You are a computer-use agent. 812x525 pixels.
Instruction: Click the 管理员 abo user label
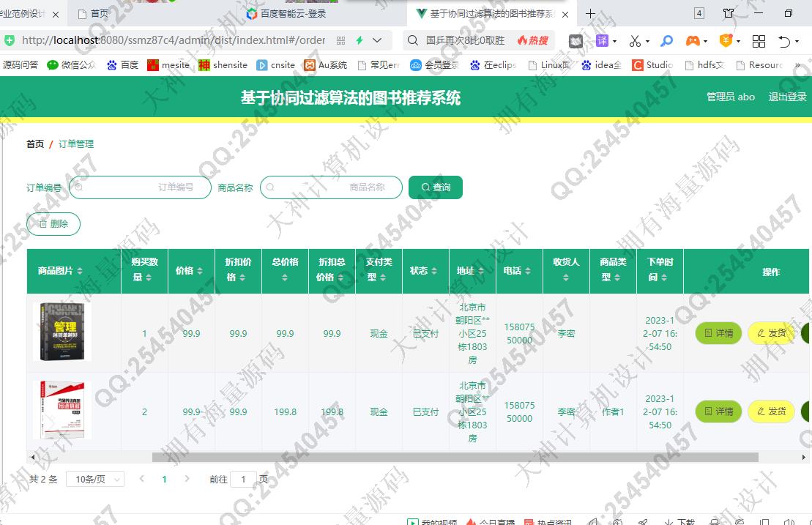(730, 97)
